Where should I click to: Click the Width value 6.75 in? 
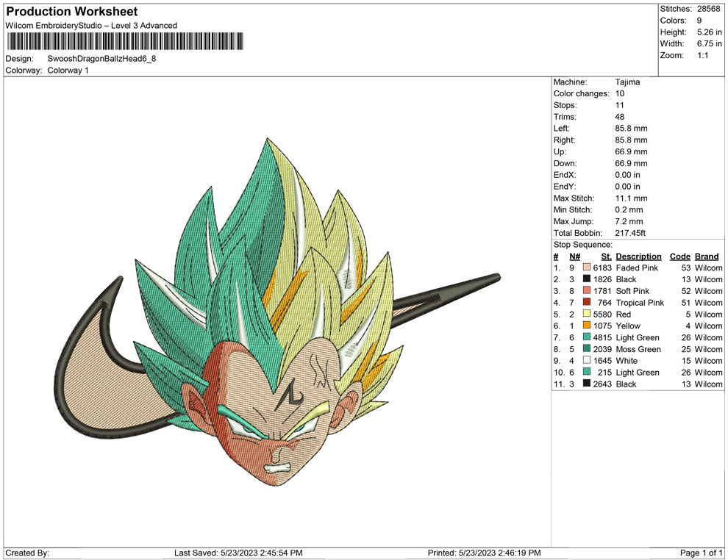[x=709, y=43]
